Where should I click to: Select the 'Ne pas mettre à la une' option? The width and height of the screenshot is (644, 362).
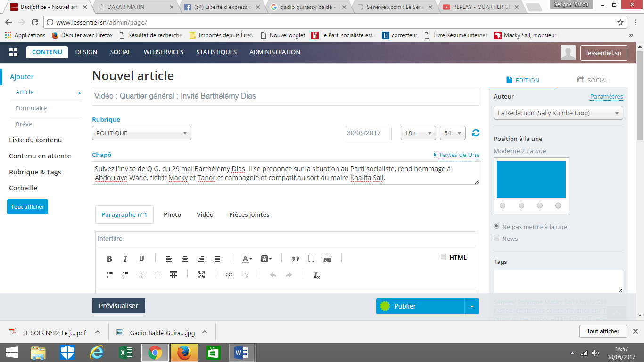(496, 226)
